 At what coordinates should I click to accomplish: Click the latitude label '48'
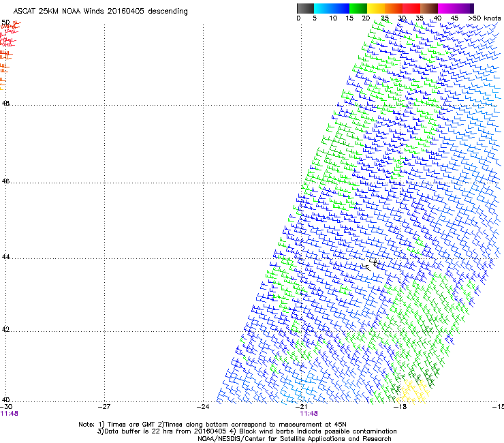tap(5, 104)
